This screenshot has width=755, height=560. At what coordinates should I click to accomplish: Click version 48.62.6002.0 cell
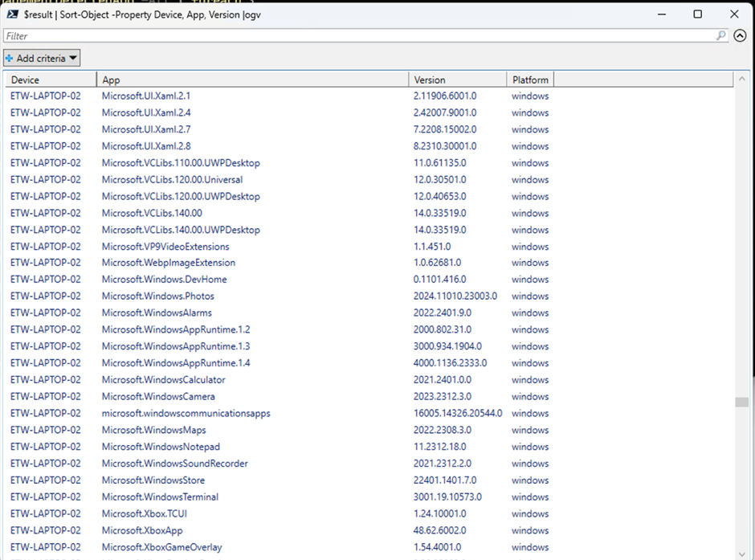[439, 530]
